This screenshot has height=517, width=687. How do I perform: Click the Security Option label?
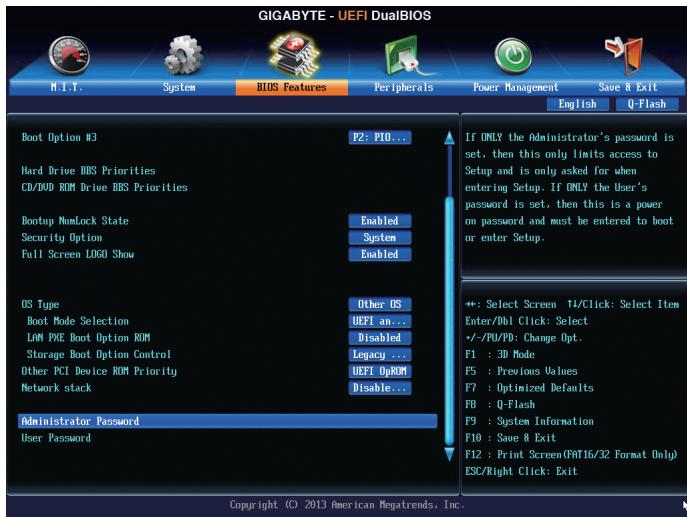(x=62, y=237)
